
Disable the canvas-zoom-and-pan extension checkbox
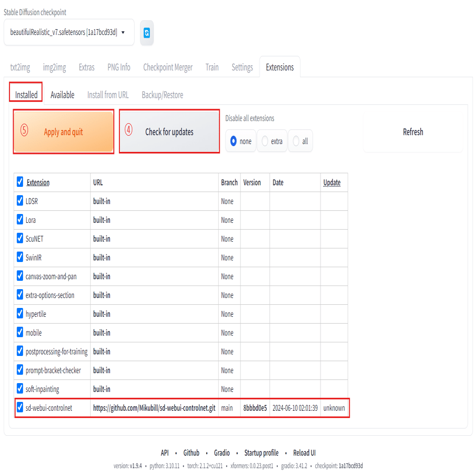[20, 276]
